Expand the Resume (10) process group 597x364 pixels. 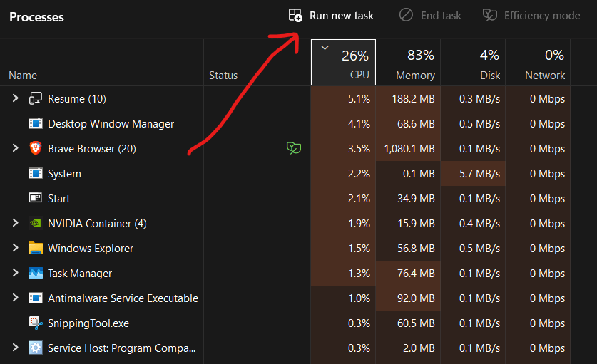click(15, 98)
